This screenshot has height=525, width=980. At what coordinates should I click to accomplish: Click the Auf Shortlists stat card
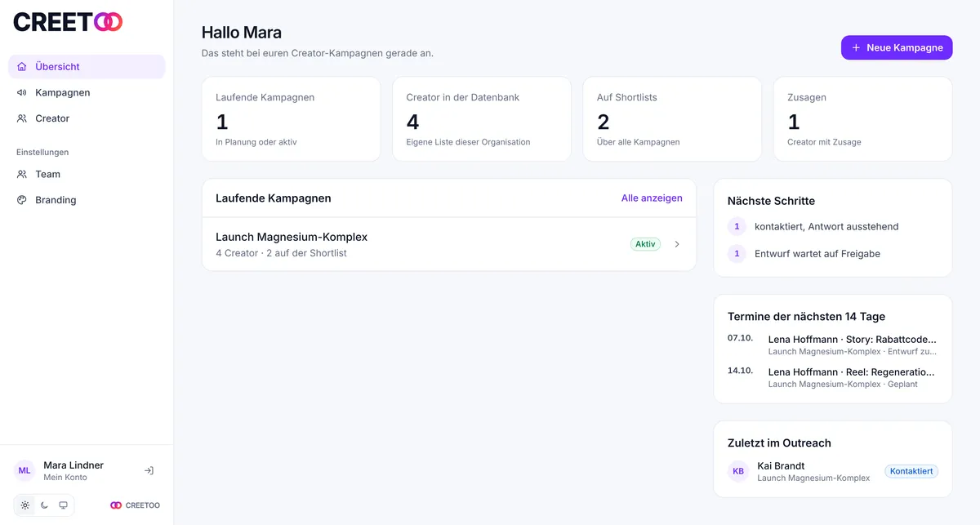pos(672,119)
